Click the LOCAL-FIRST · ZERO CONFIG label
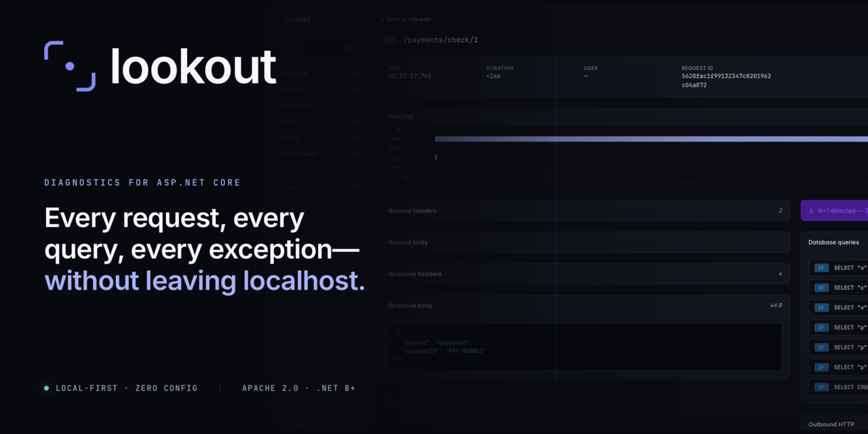 [x=126, y=389]
